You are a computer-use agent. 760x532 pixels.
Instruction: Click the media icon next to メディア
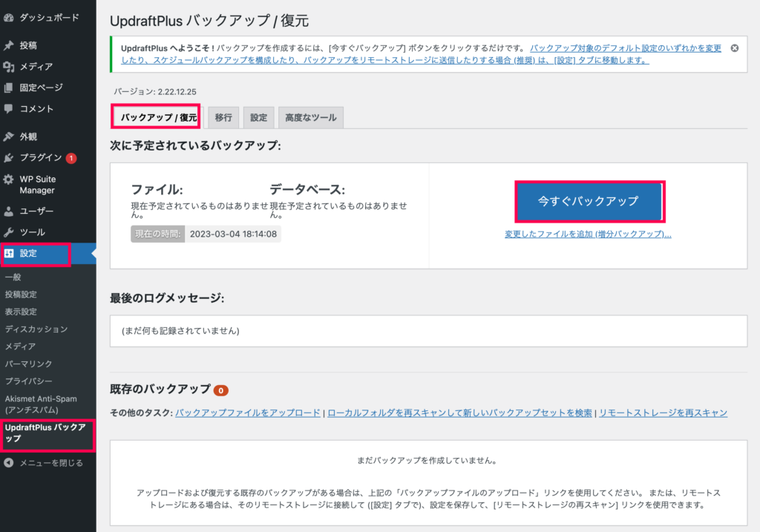(x=9, y=66)
